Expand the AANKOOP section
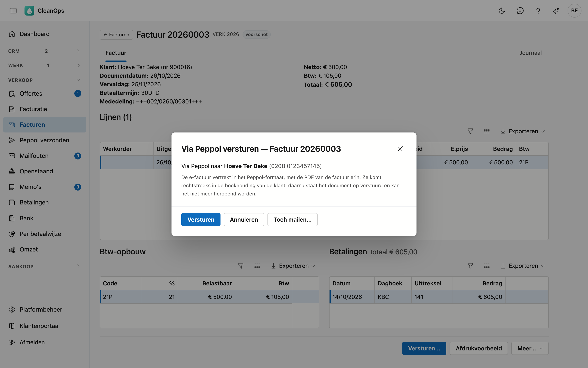This screenshot has width=588, height=368. point(45,266)
